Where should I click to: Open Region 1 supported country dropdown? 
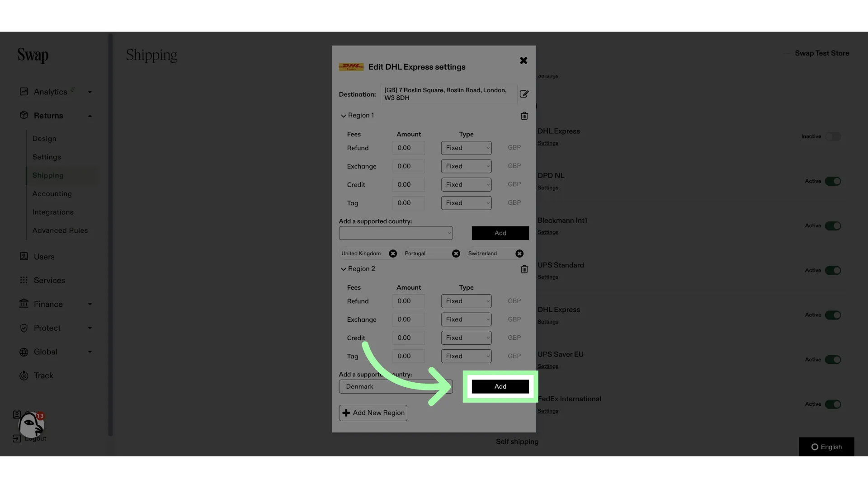click(396, 233)
